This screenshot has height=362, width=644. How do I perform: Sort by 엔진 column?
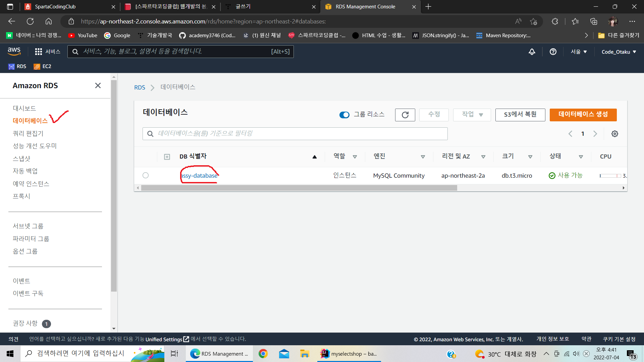pyautogui.click(x=423, y=157)
